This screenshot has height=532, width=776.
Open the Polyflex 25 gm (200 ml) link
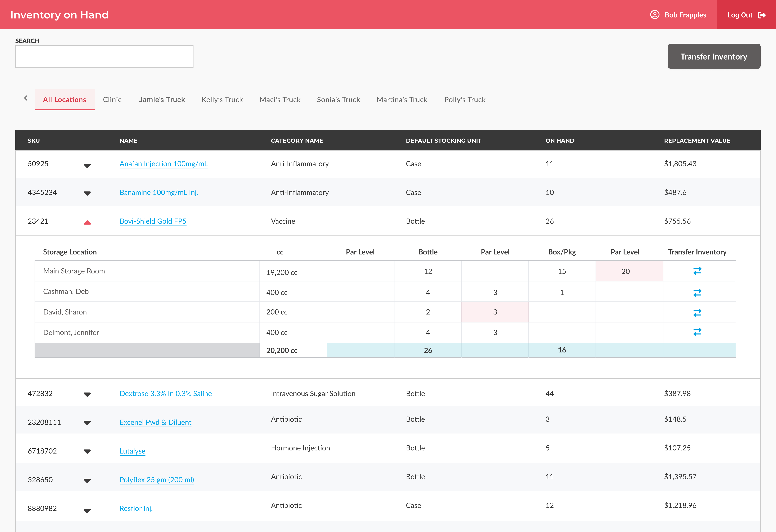157,480
